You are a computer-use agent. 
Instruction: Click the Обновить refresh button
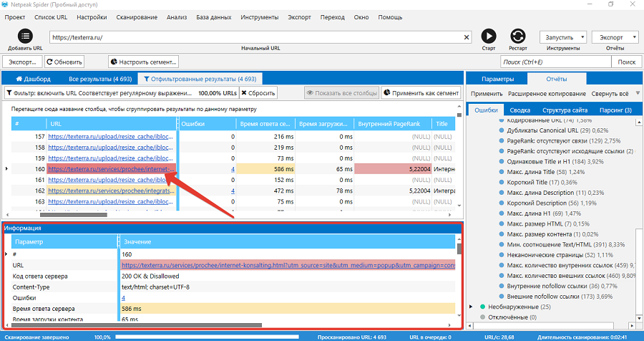(x=64, y=62)
